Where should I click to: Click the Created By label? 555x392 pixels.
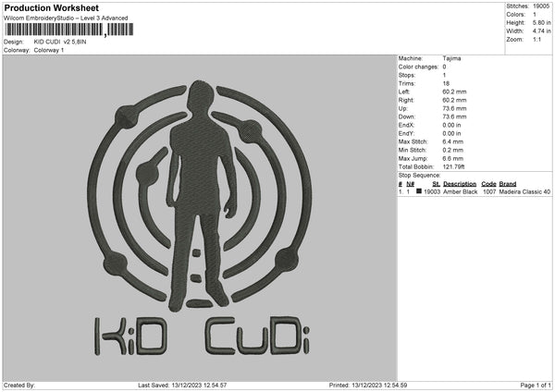click(19, 386)
